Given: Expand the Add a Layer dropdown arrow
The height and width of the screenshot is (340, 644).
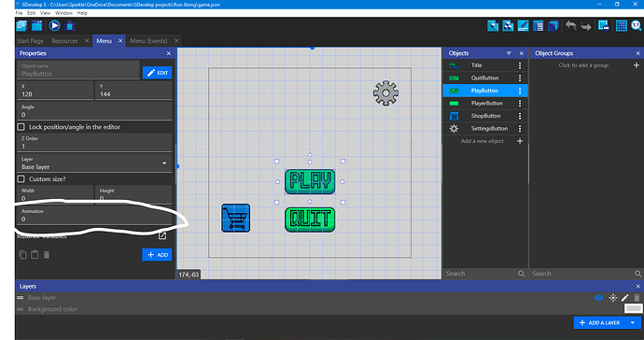Looking at the screenshot, I should (633, 323).
